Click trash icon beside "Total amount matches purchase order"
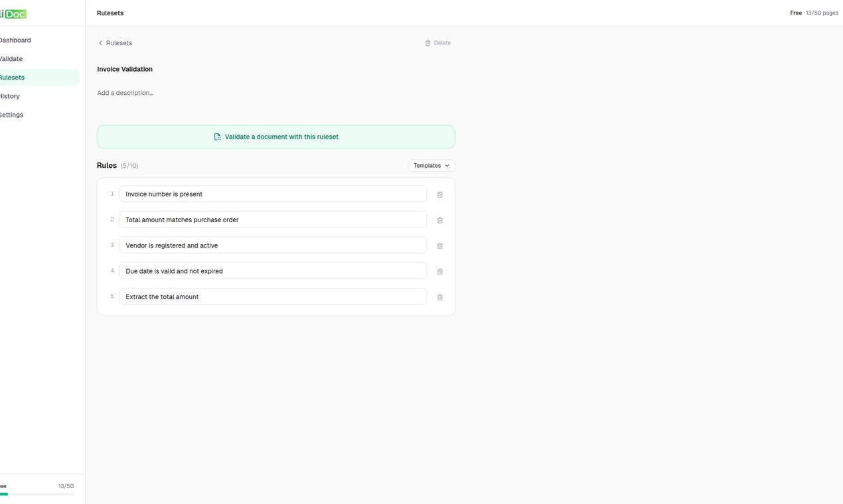The image size is (843, 504). (439, 220)
